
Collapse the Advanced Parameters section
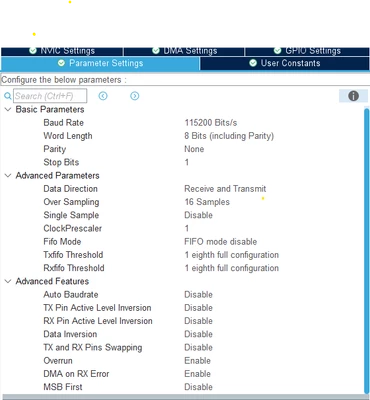click(x=8, y=176)
